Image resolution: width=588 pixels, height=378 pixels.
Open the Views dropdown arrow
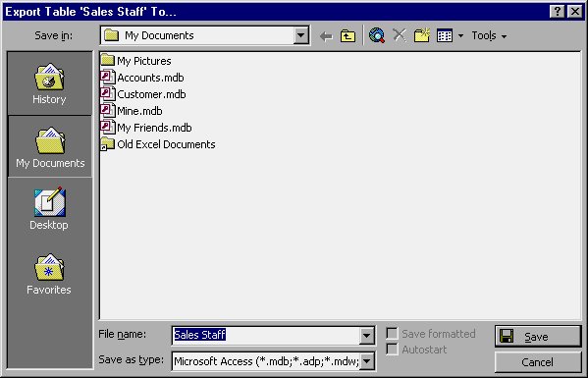click(460, 36)
